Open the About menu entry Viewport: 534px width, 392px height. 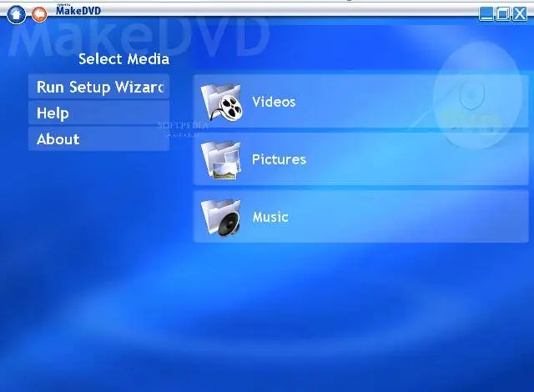pos(98,139)
